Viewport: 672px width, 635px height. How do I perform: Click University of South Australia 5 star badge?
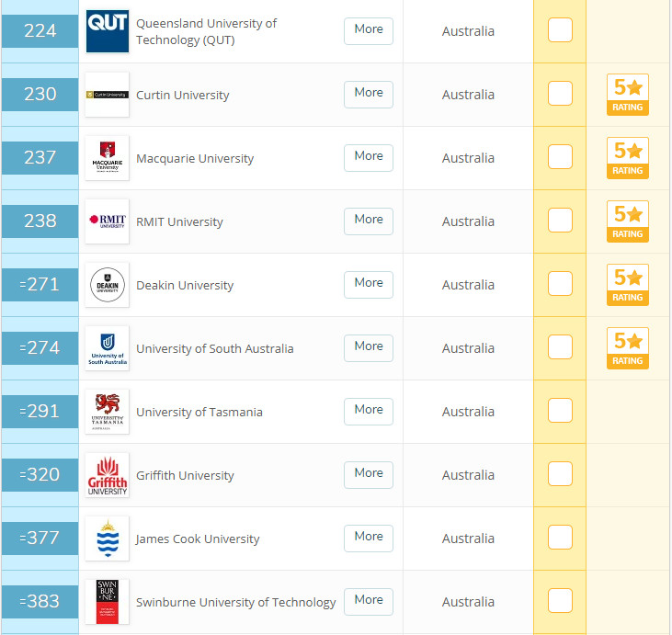click(628, 348)
